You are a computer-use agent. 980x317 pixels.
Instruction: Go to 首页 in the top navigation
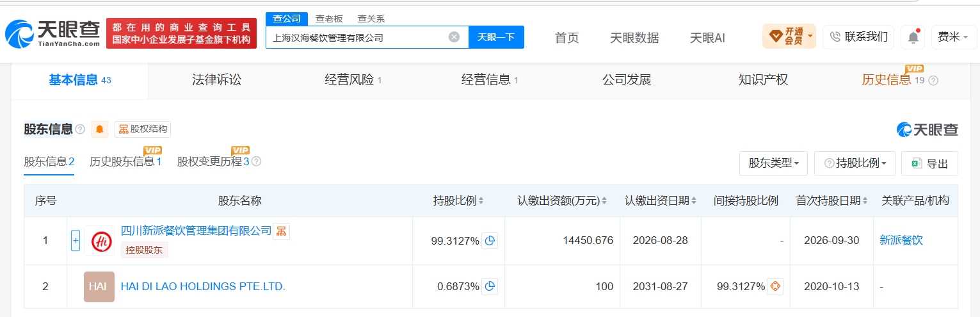(566, 38)
